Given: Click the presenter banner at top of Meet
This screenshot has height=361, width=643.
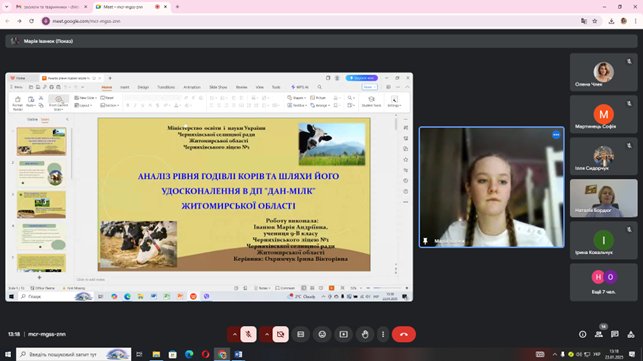Looking at the screenshot, I should pyautogui.click(x=322, y=41).
